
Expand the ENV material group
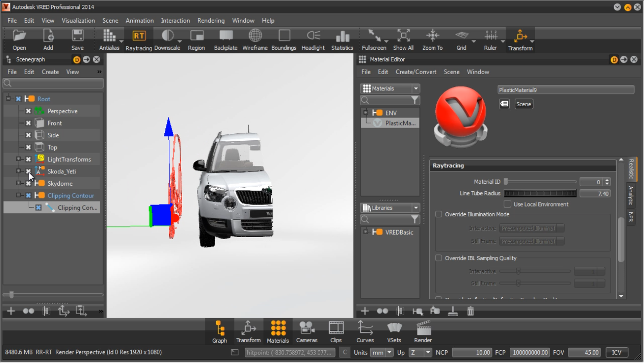point(366,113)
